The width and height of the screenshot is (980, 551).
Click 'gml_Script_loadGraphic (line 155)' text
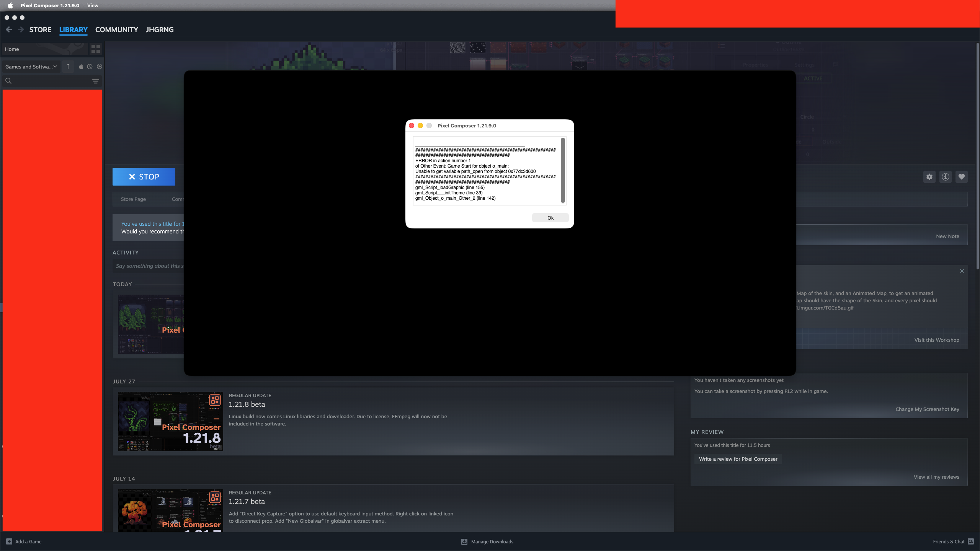(x=450, y=187)
